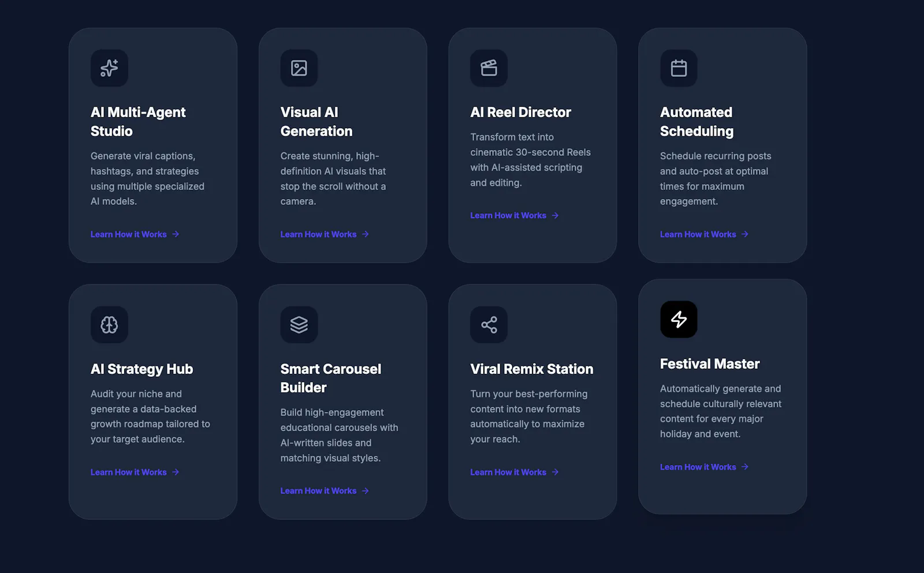Select the AI Reel Director heading
The image size is (924, 573).
coord(521,113)
